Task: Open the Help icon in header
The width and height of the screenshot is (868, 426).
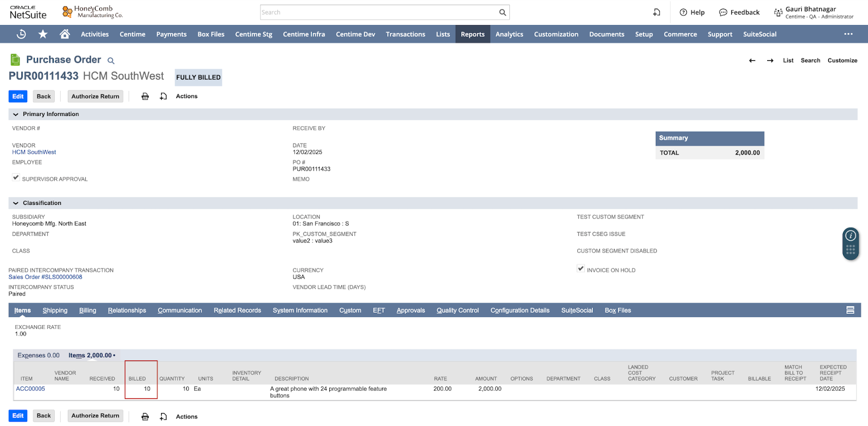Action: click(692, 12)
